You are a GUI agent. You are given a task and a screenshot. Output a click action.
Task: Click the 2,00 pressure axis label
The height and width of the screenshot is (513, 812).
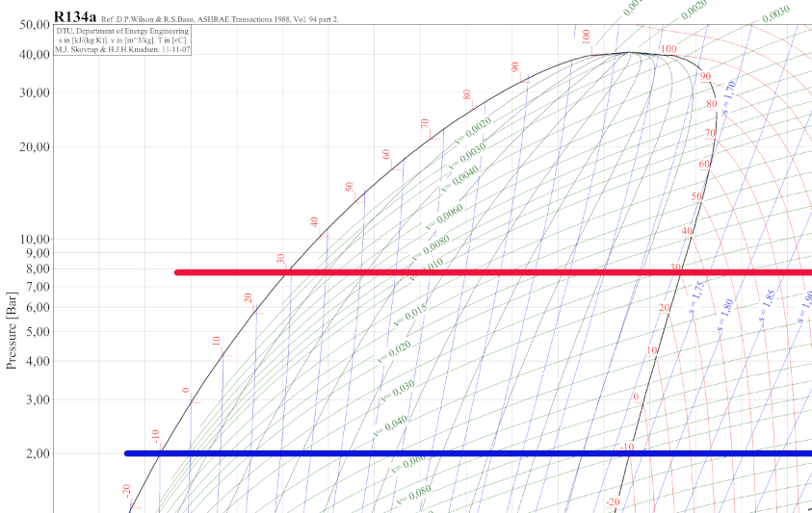38,453
